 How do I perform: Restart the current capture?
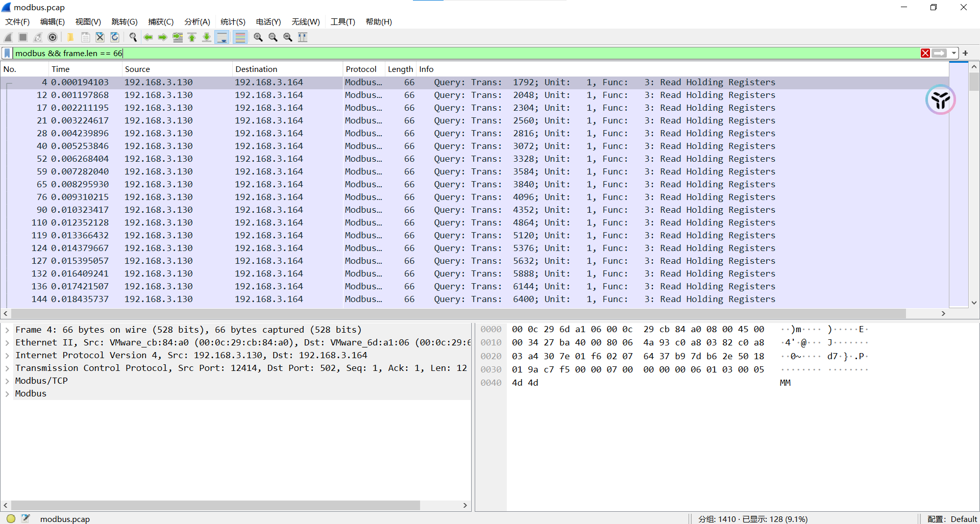[38, 37]
